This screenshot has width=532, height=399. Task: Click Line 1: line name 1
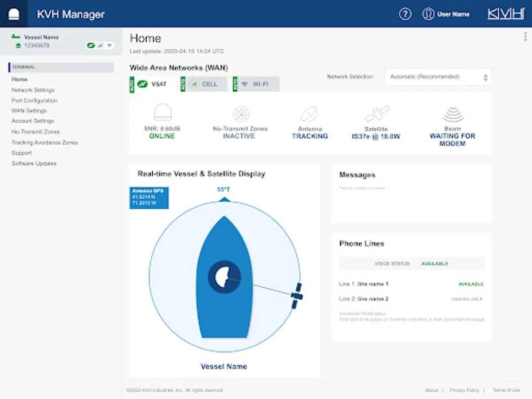point(364,284)
